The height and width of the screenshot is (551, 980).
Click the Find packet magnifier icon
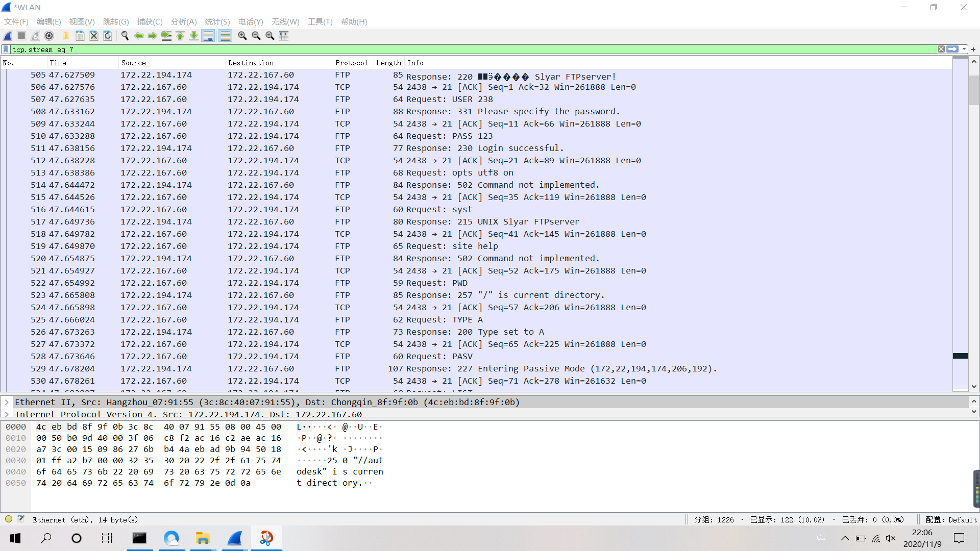pos(125,36)
